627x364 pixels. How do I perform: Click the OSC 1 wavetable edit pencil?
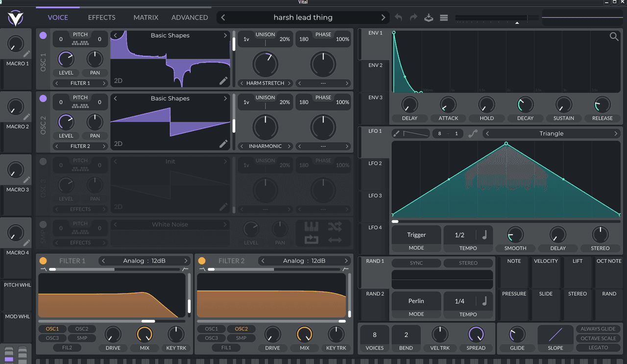click(223, 81)
